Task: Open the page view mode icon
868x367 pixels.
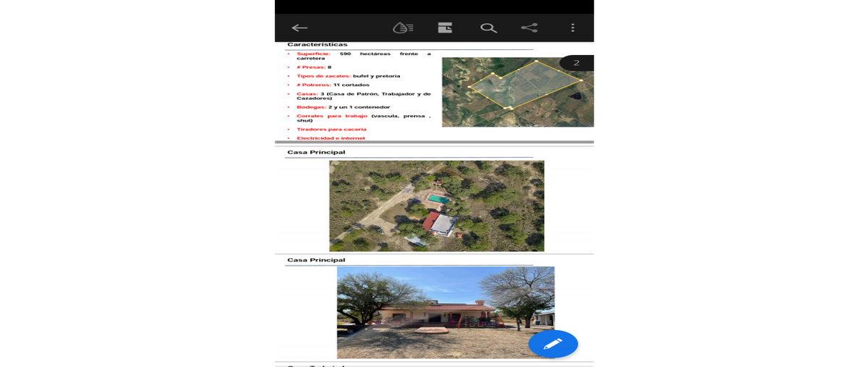Action: click(445, 28)
